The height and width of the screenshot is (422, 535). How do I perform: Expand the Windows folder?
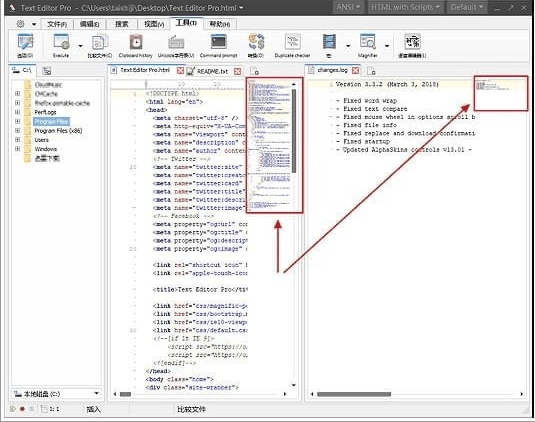17,149
